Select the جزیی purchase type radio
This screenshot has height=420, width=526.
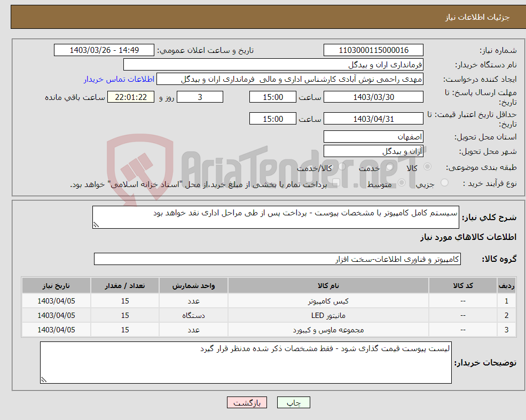(444, 183)
